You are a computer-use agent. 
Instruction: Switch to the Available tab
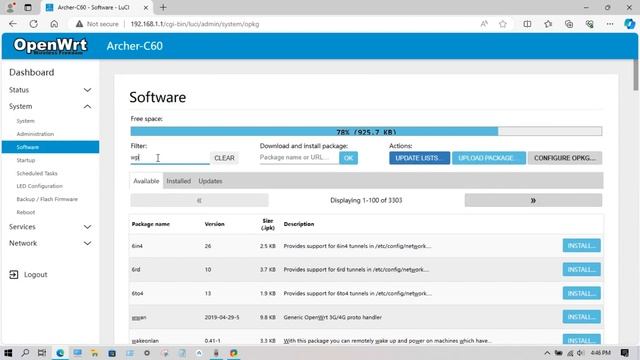146,181
